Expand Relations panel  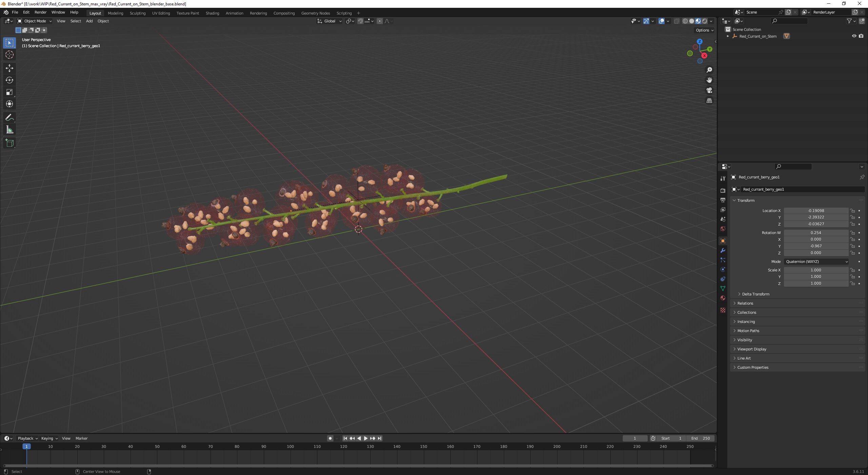[745, 303]
